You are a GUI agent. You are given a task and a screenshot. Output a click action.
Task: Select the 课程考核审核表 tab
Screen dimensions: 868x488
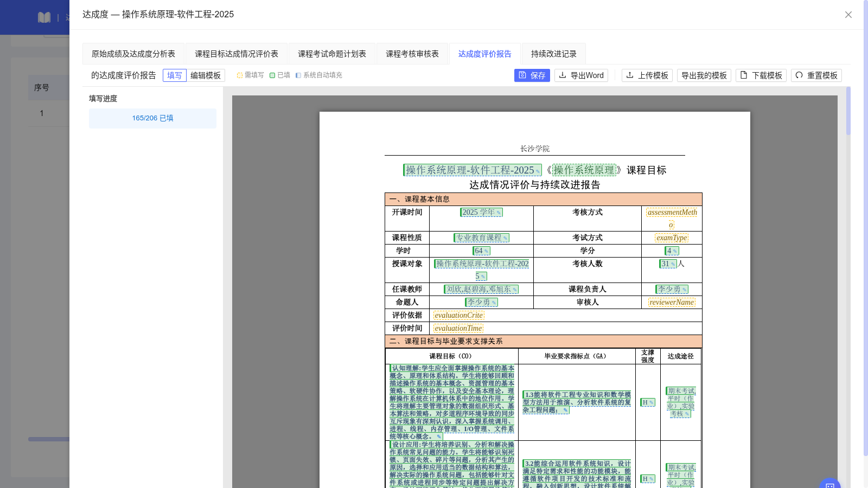click(x=412, y=54)
